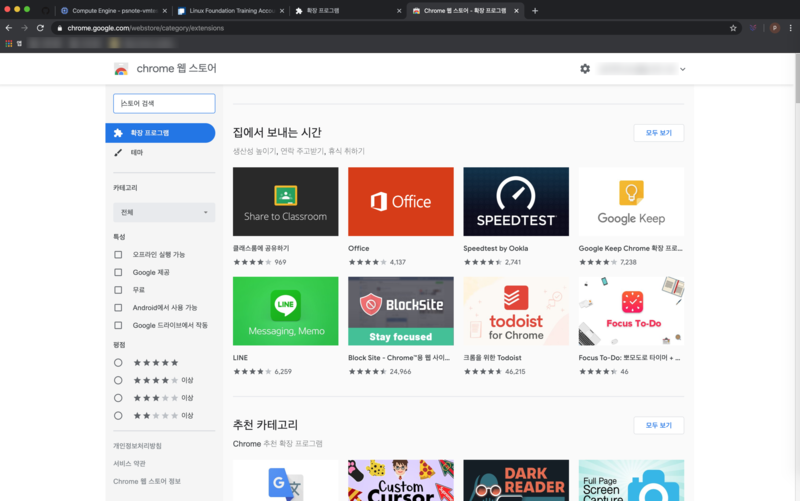The height and width of the screenshot is (501, 800).
Task: Open the web store settings gear
Action: tap(585, 68)
